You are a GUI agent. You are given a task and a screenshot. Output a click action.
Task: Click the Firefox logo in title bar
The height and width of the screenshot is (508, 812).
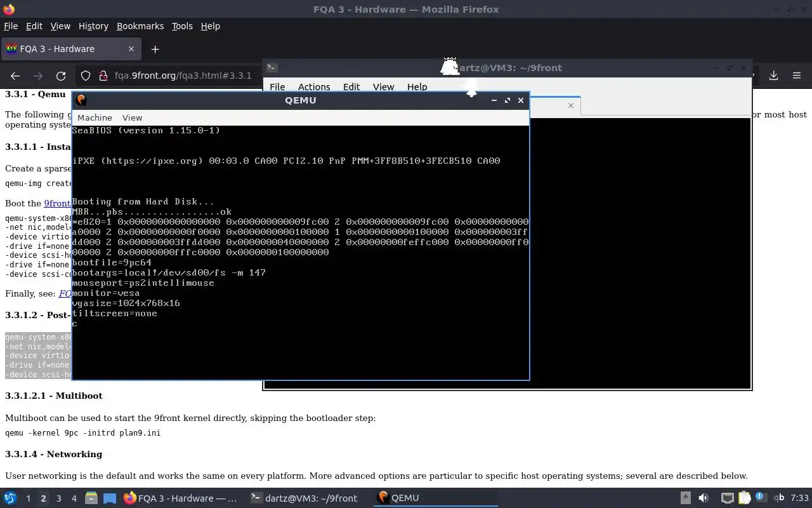click(9, 9)
